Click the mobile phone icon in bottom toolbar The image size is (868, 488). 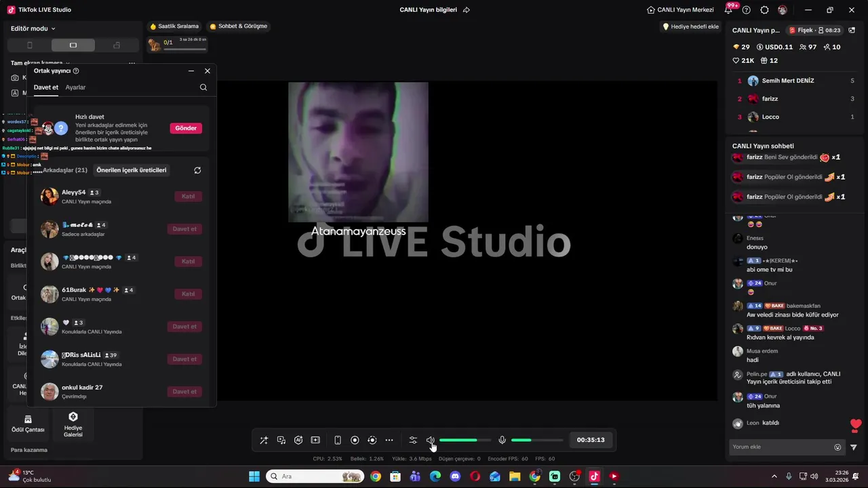tap(338, 440)
